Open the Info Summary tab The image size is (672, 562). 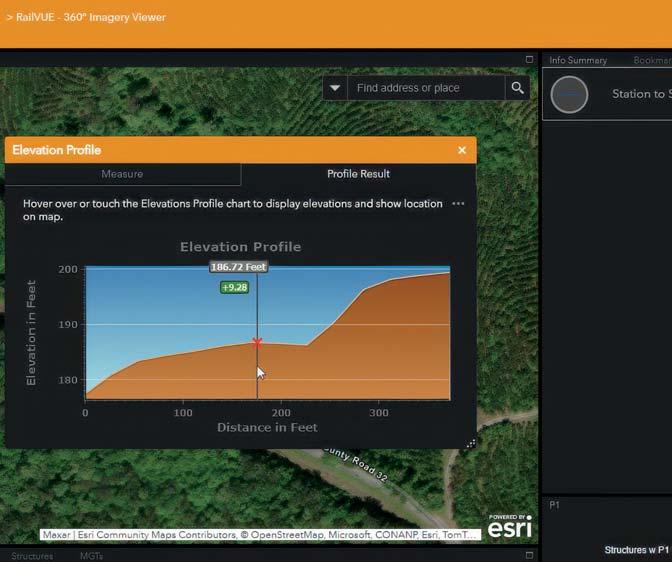tap(578, 60)
